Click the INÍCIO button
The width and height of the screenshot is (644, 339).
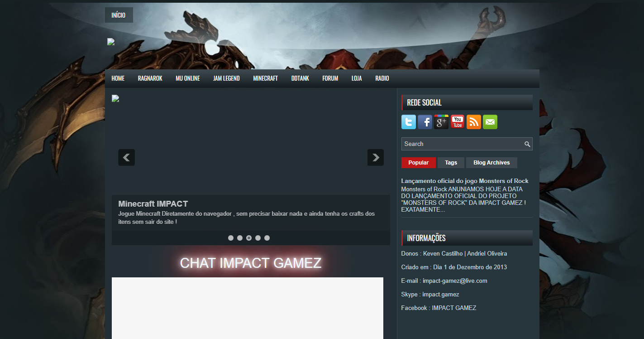[119, 15]
